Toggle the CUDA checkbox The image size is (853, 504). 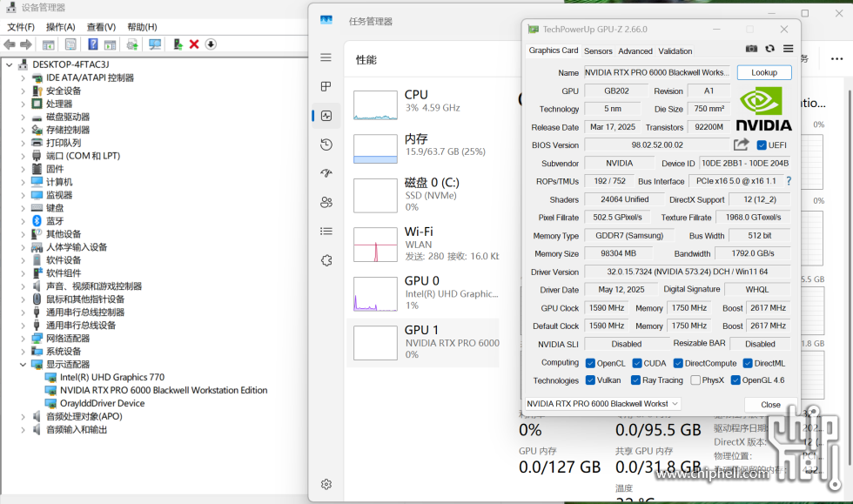pyautogui.click(x=637, y=363)
